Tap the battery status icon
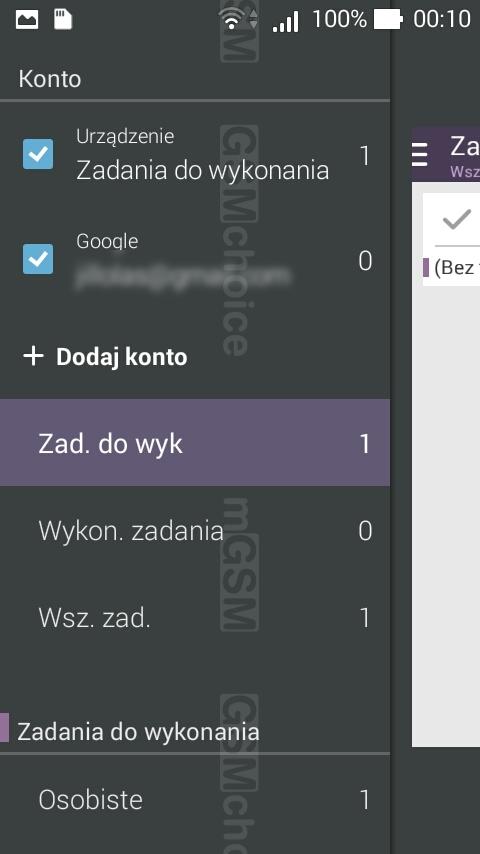Image resolution: width=480 pixels, height=854 pixels. tap(388, 20)
